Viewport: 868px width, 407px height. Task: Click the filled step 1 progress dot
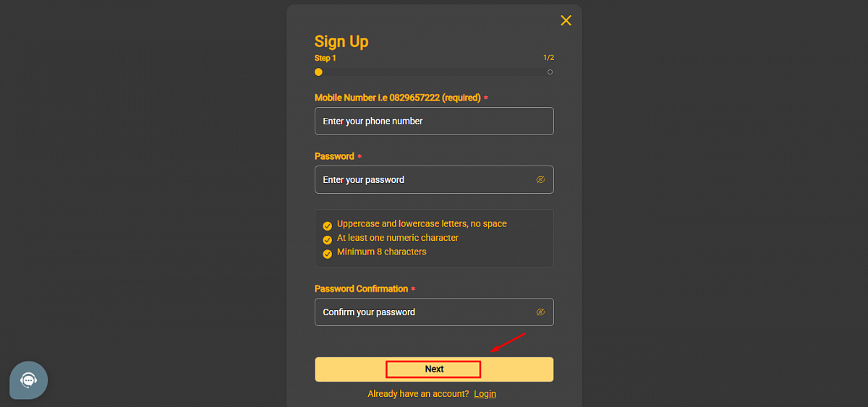point(318,72)
